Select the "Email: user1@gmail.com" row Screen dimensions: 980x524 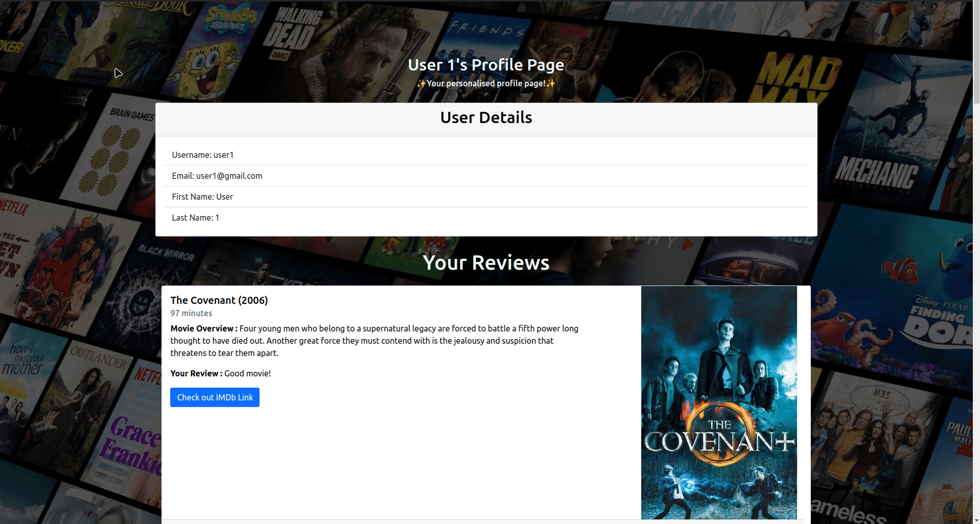click(486, 176)
